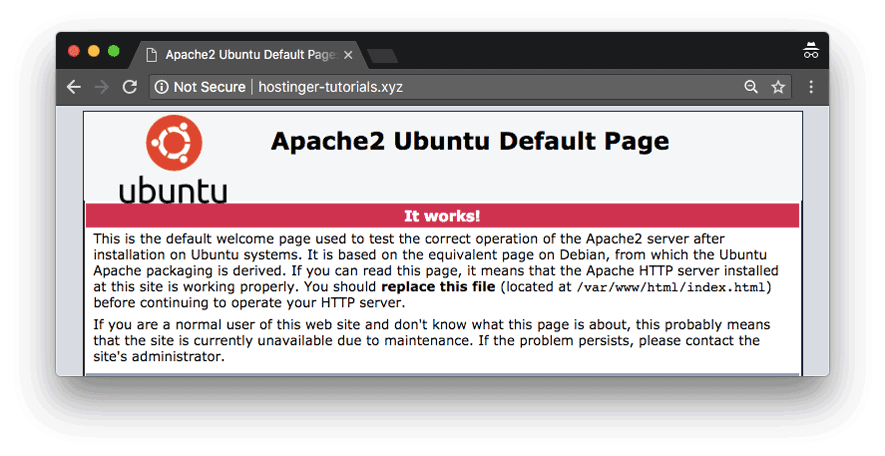The height and width of the screenshot is (456, 885).
Task: Click the Apache2 Ubuntu Default Page heading
Action: [470, 141]
